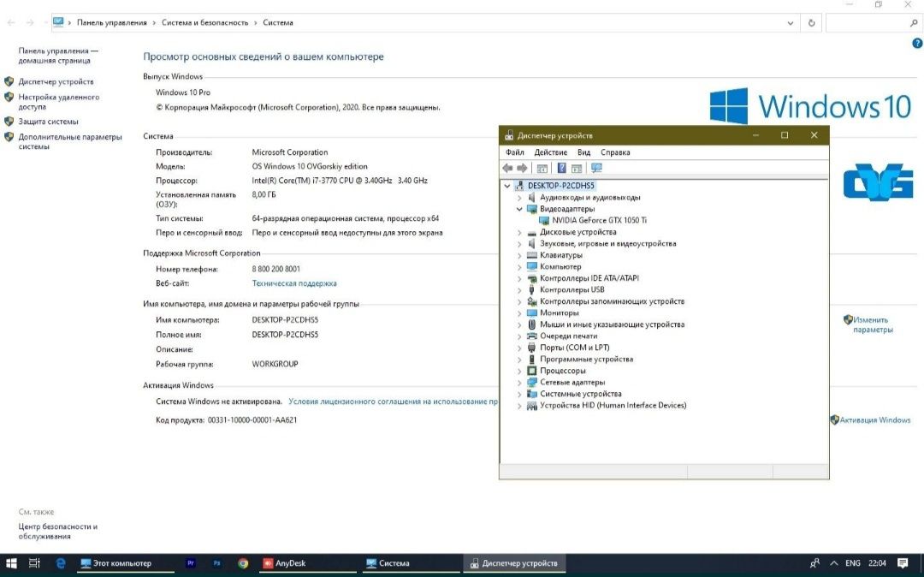924x577 pixels.
Task: Select the Звуковые, игровые и видеоустройства item
Action: pyautogui.click(x=607, y=243)
